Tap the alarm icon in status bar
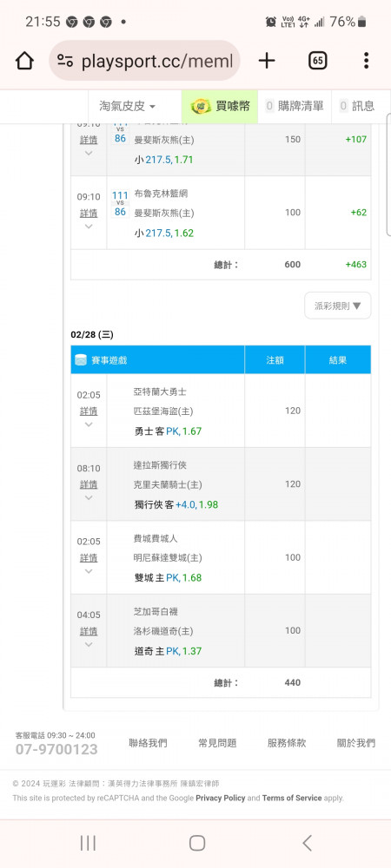The height and width of the screenshot is (868, 391). point(271,22)
